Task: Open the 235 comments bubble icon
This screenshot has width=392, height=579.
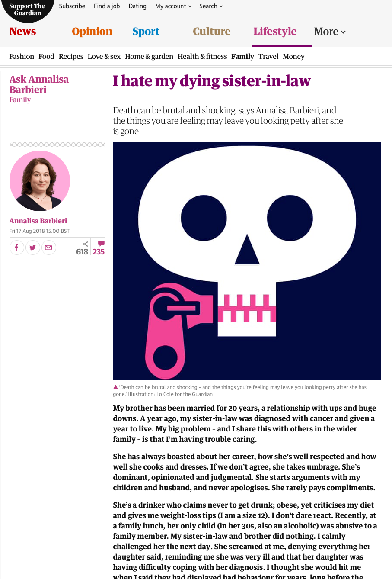Action: pos(101,244)
